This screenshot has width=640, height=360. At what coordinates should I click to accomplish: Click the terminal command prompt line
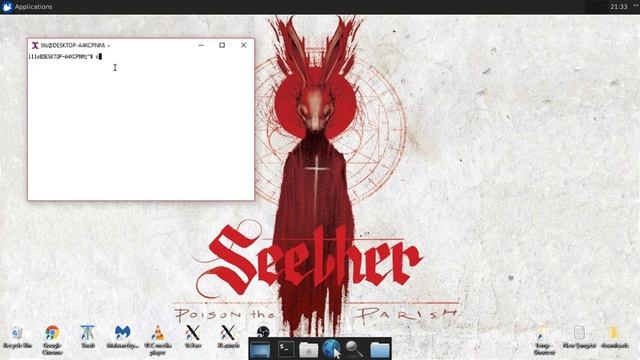tap(65, 57)
